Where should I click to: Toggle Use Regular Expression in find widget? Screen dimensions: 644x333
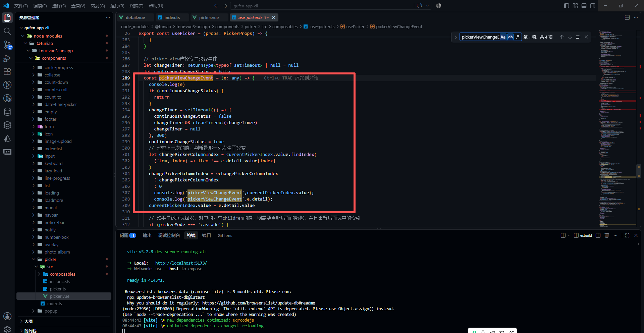pyautogui.click(x=518, y=37)
